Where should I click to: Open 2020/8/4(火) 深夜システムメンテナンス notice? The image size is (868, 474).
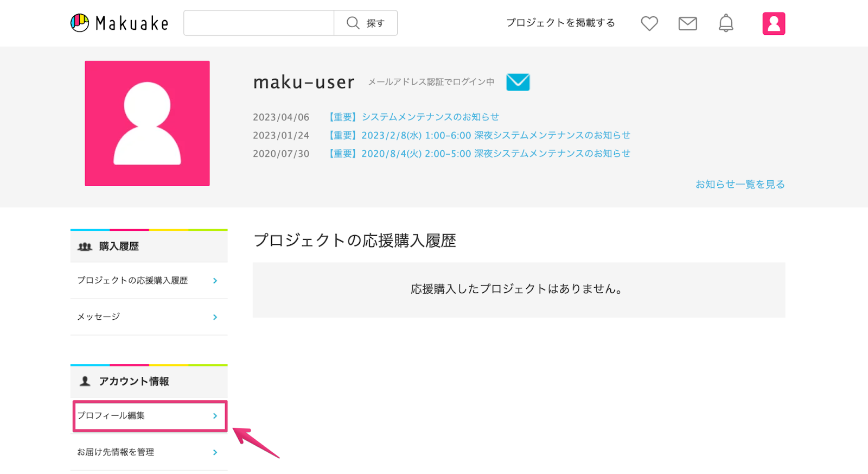[479, 154]
